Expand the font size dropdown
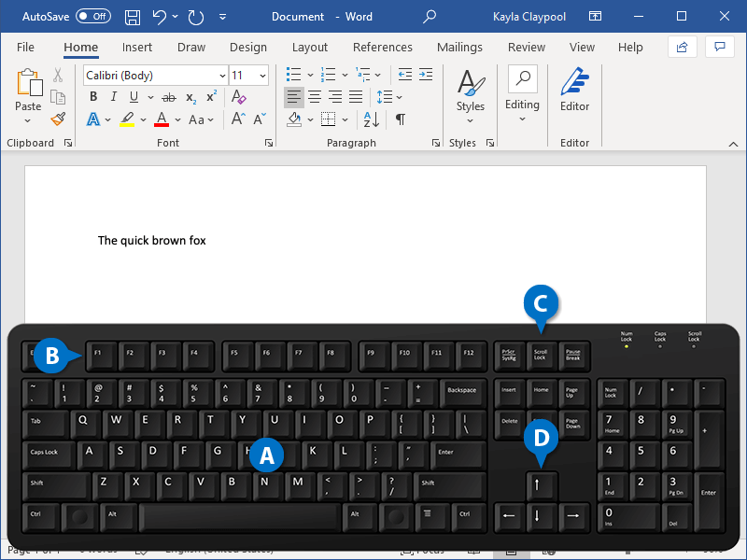Image resolution: width=747 pixels, height=560 pixels. click(x=262, y=76)
